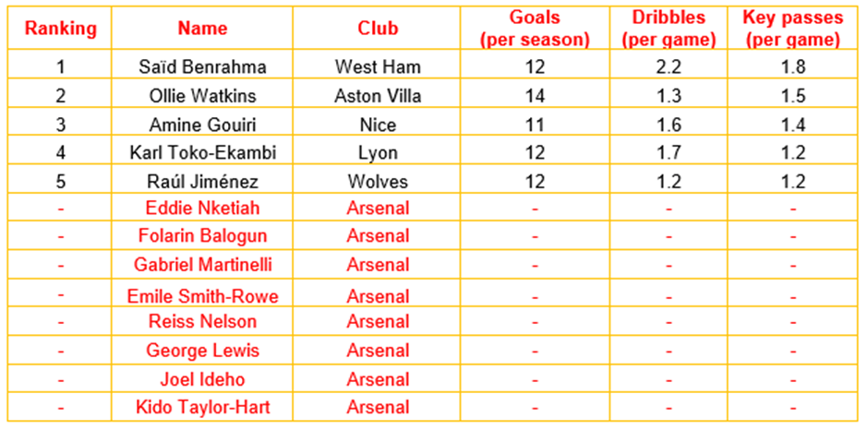Click the Folarin Balogun name cell
This screenshot has height=430, width=868.
(202, 236)
